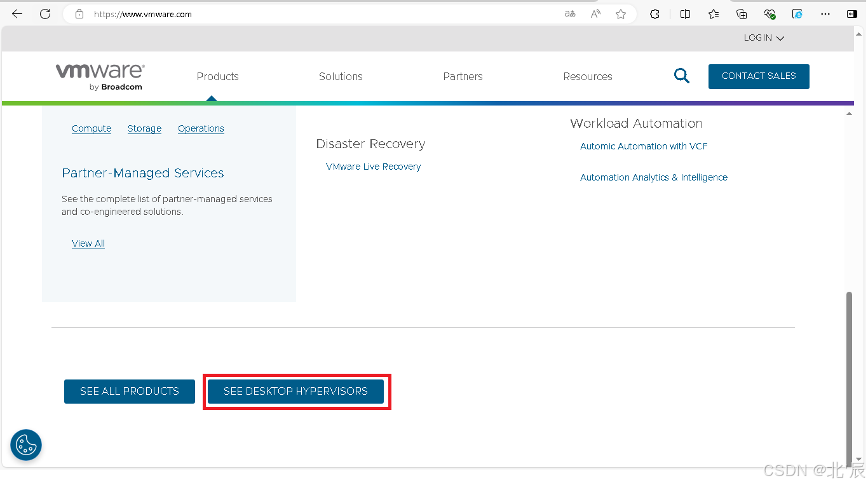Open the Products menu
The width and height of the screenshot is (868, 485).
coord(218,76)
